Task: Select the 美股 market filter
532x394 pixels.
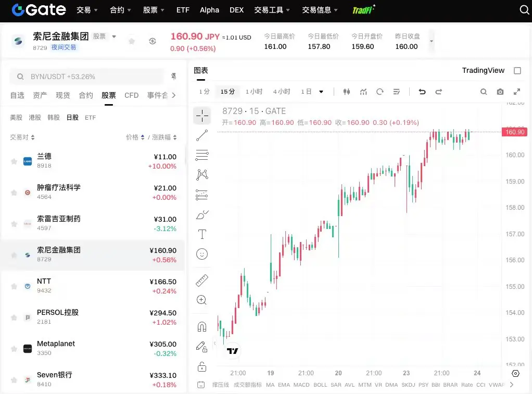Action: (x=16, y=118)
